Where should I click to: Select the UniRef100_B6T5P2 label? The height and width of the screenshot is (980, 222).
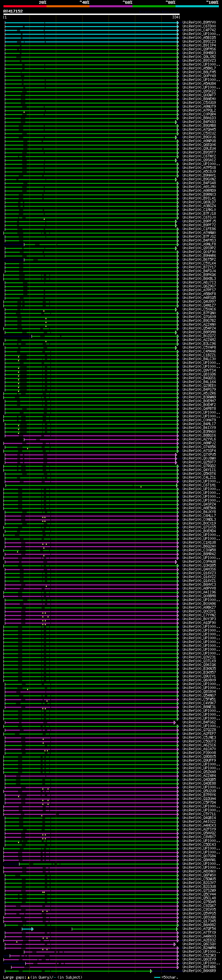pos(199,259)
